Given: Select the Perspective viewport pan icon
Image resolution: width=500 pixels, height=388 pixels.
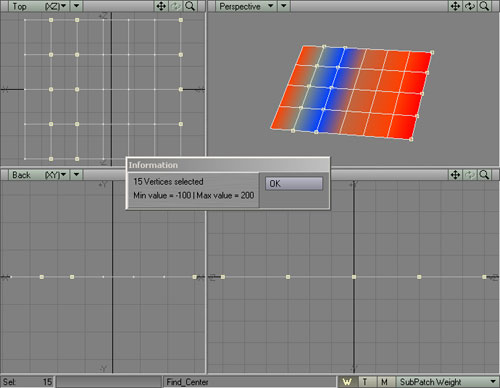Looking at the screenshot, I should 455,6.
